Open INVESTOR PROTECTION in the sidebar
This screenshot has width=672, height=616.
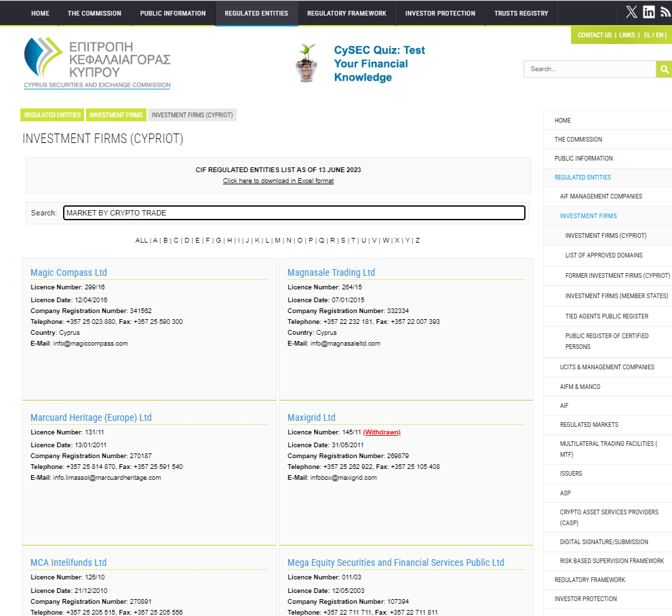[x=608, y=599]
